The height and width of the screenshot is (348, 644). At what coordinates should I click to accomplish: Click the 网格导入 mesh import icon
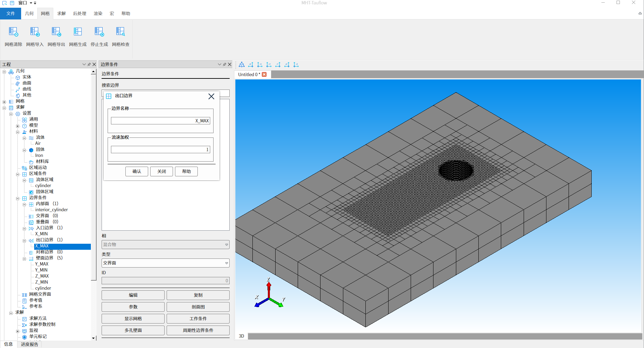click(35, 32)
